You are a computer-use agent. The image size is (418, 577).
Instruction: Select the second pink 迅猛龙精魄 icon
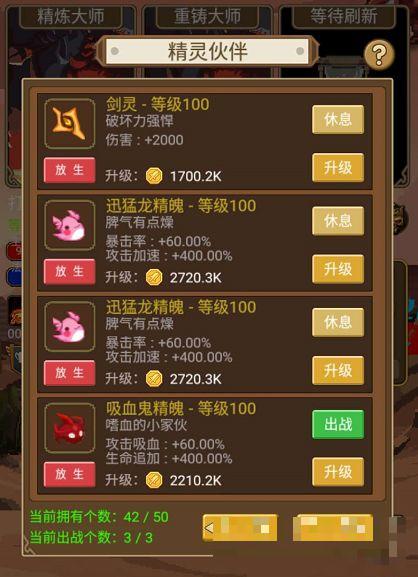(70, 327)
